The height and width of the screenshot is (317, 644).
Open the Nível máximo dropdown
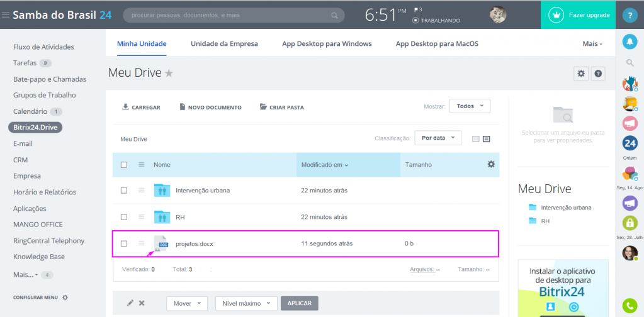246,303
